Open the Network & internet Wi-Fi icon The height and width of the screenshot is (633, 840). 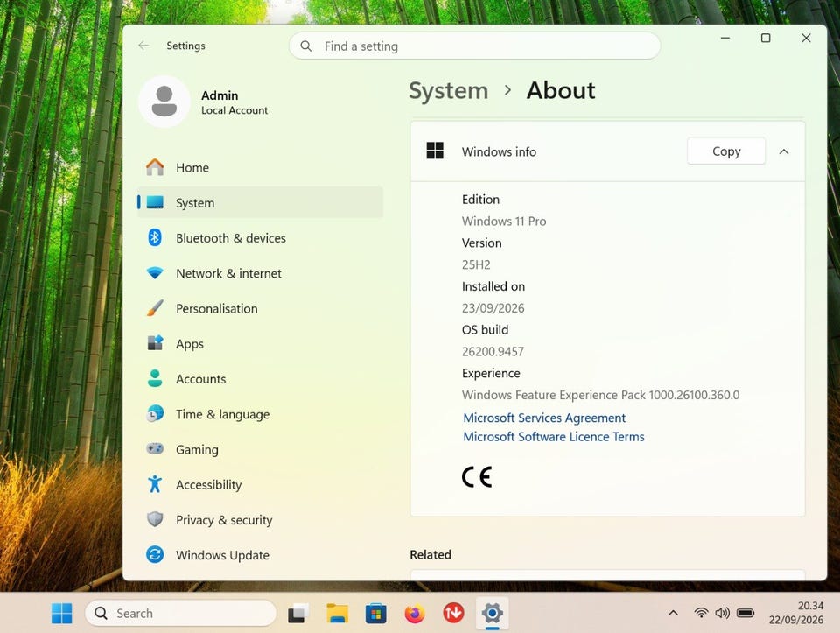[x=155, y=273]
